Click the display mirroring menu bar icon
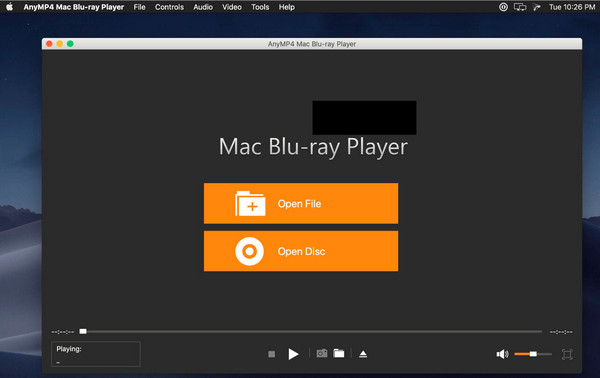The height and width of the screenshot is (378, 600). coord(520,7)
